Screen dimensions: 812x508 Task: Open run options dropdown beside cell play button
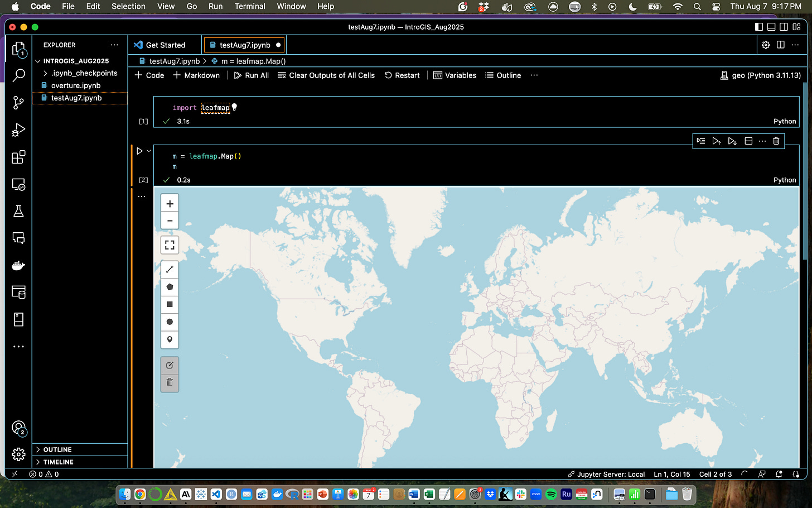pos(149,151)
